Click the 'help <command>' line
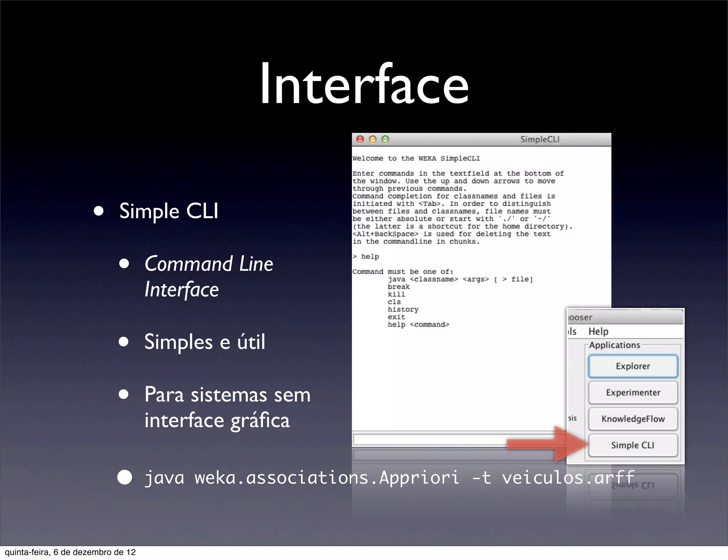 click(x=418, y=325)
